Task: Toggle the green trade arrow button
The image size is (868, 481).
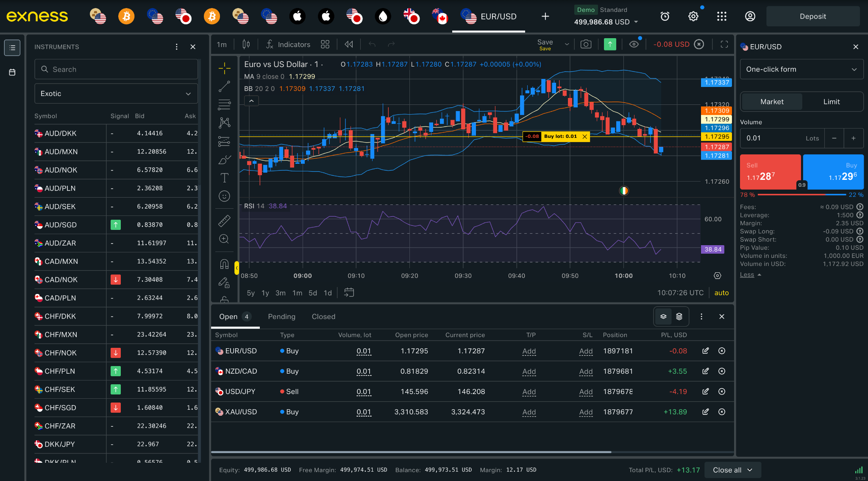Action: [x=610, y=44]
